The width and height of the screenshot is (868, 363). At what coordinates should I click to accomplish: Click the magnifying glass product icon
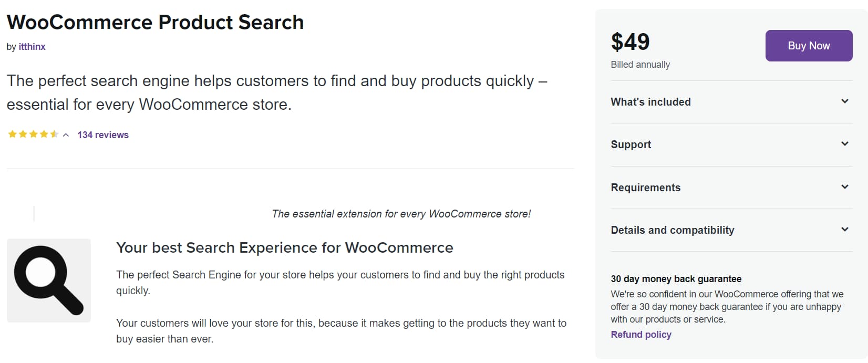pos(49,281)
